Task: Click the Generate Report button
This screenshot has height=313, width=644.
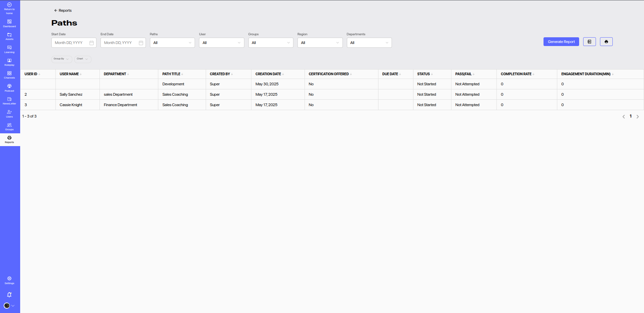Action: (561, 42)
